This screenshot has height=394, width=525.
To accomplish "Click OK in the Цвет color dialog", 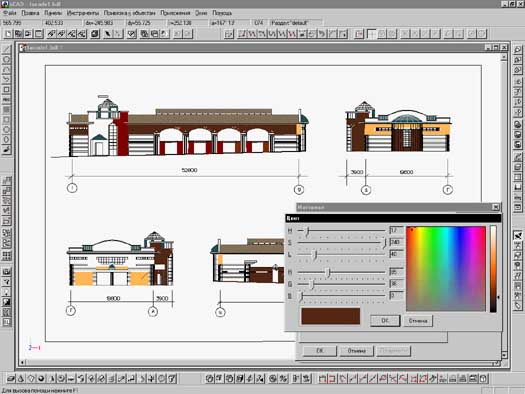I will [x=385, y=321].
